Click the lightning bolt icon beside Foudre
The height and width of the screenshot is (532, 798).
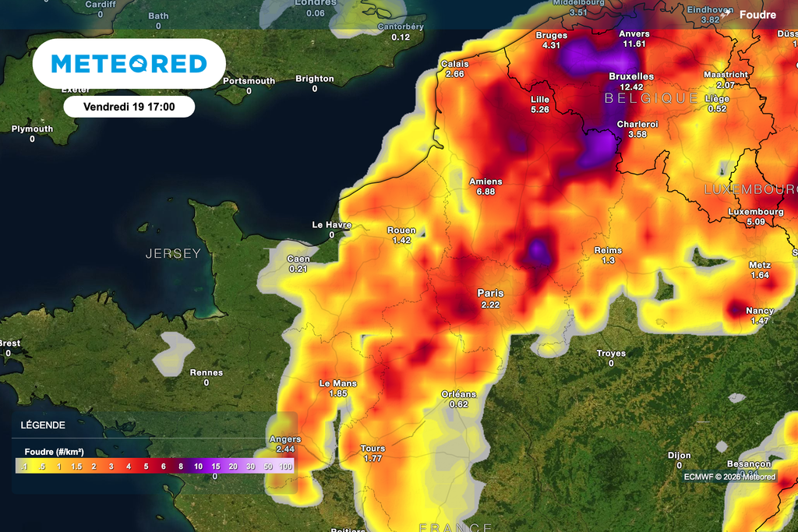(726, 15)
